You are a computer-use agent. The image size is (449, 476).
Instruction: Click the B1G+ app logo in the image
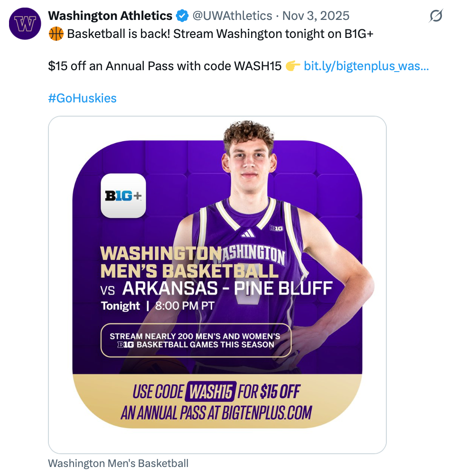pos(123,195)
